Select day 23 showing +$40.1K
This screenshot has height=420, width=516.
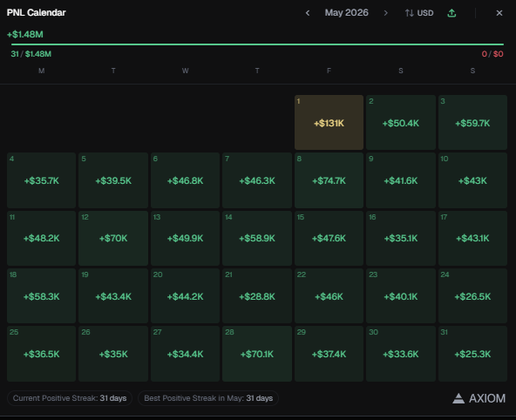coord(400,295)
